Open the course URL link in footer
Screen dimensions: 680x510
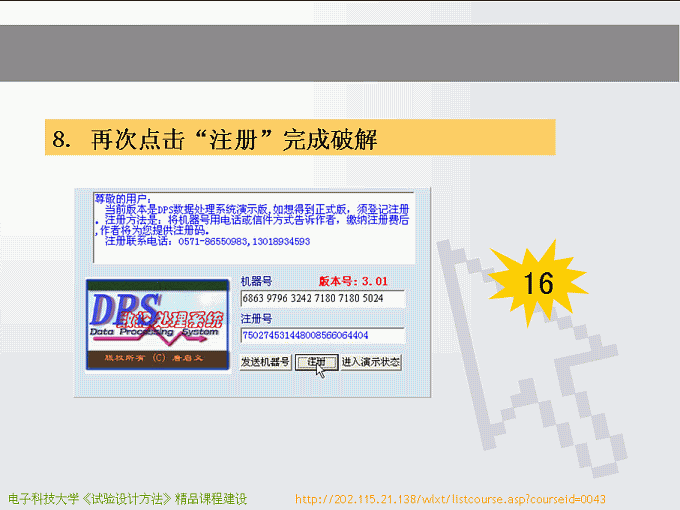tap(451, 498)
